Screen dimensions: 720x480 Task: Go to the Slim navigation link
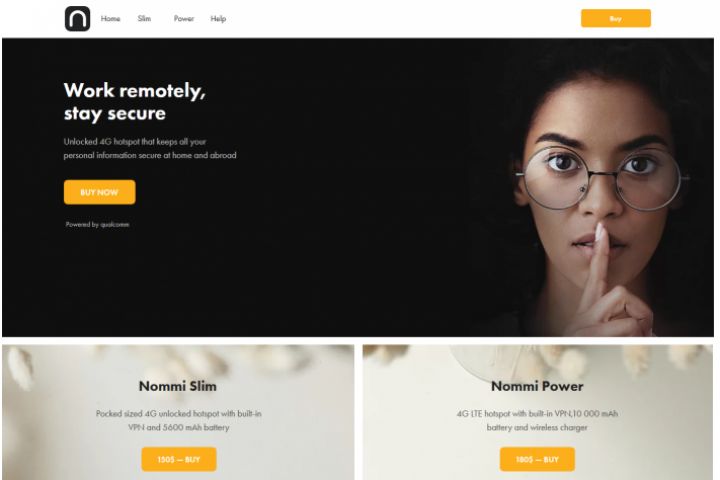tap(144, 19)
